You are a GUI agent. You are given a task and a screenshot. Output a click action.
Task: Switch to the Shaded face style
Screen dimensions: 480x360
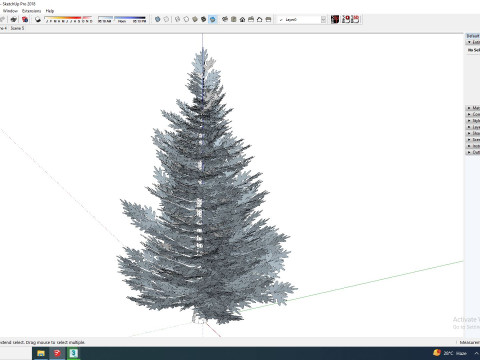click(195, 19)
